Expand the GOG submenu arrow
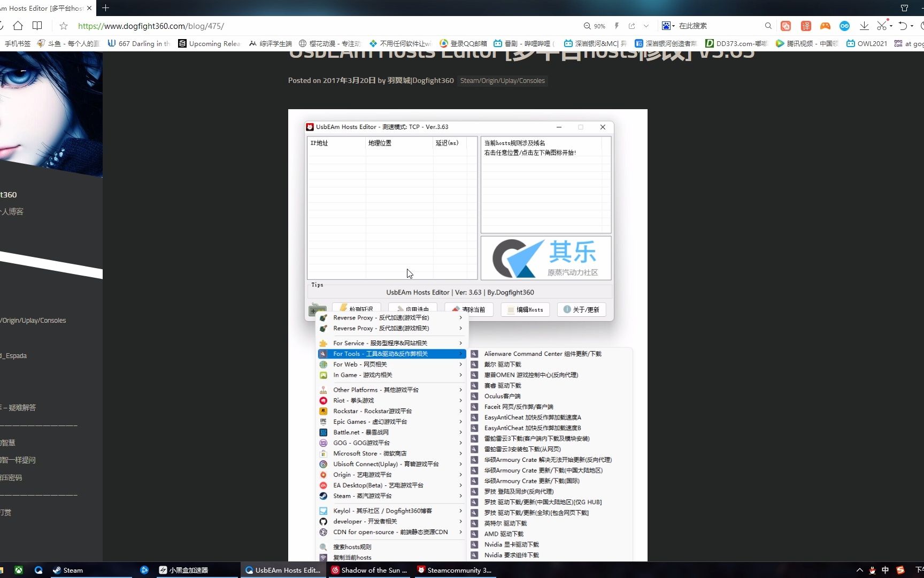This screenshot has height=578, width=924. 460,443
